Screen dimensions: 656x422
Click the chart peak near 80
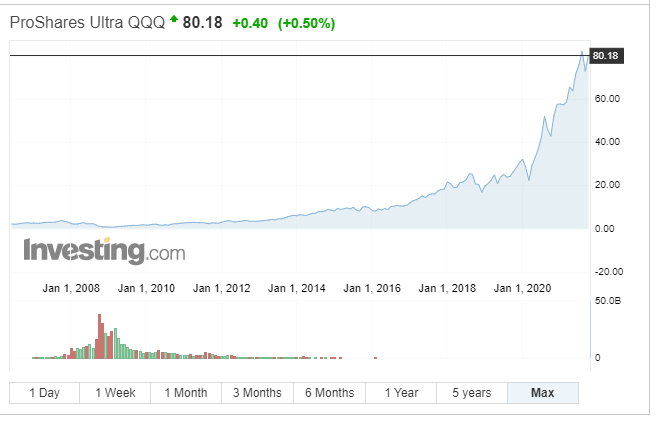pyautogui.click(x=582, y=52)
